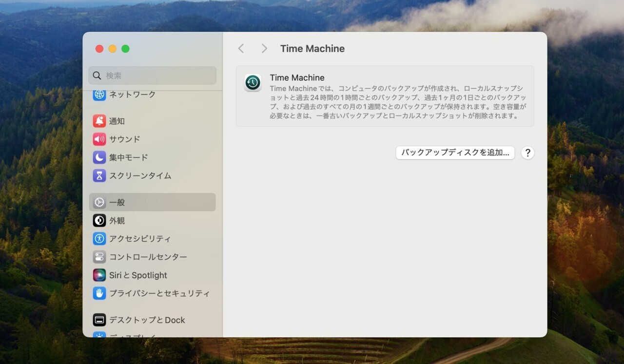Select the サウンド speaker icon in sidebar
Screen dimensions: 624x364
pyautogui.click(x=99, y=139)
